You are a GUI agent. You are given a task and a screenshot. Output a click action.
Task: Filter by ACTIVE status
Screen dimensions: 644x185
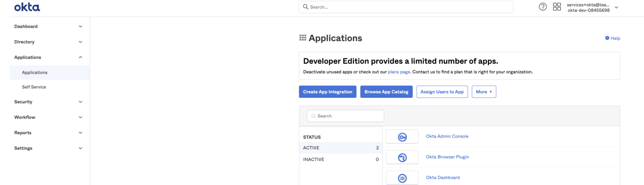pos(341,148)
